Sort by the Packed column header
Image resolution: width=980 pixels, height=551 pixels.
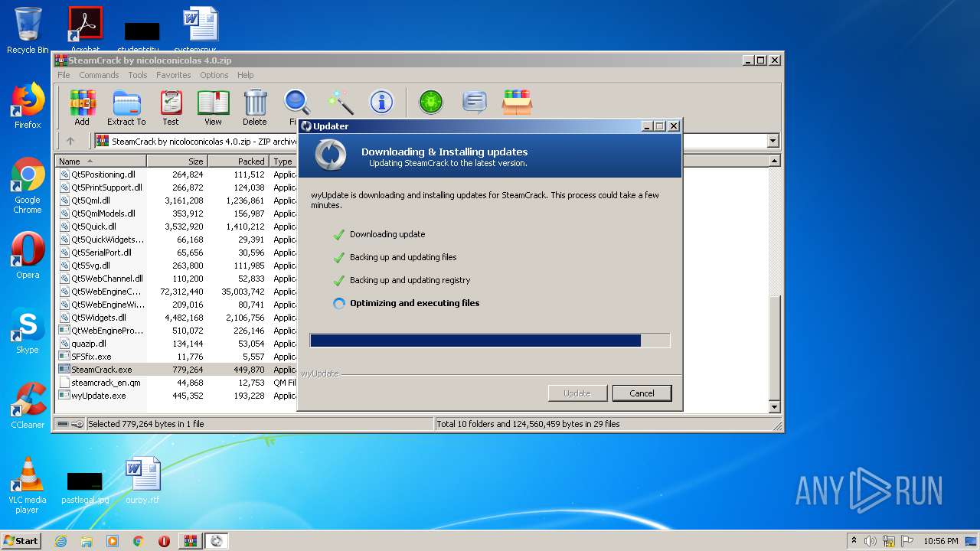tap(238, 161)
